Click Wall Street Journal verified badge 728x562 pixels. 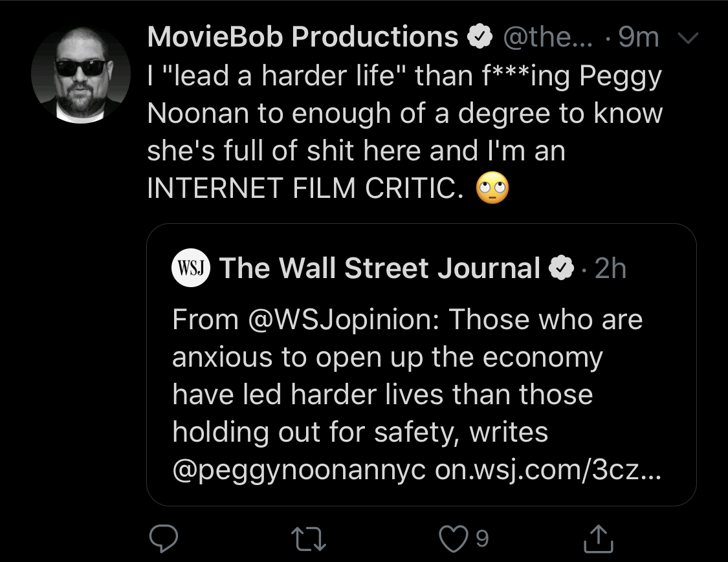(561, 268)
